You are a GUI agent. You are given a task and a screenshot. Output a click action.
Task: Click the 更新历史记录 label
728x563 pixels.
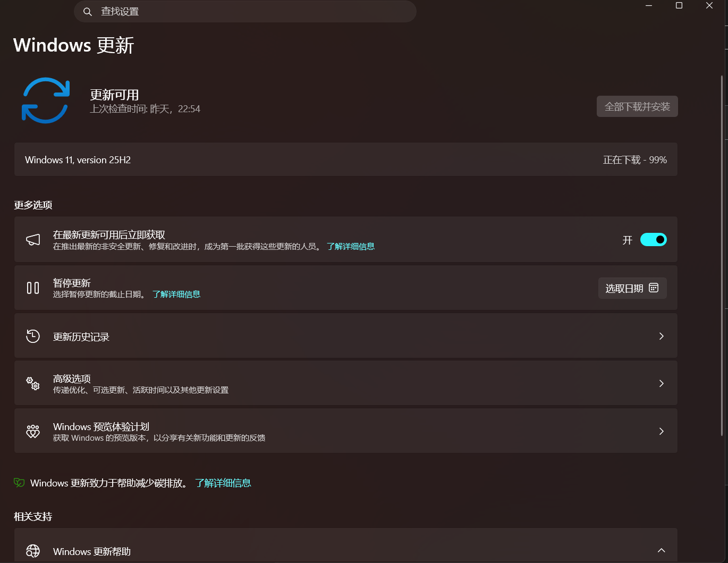point(81,337)
